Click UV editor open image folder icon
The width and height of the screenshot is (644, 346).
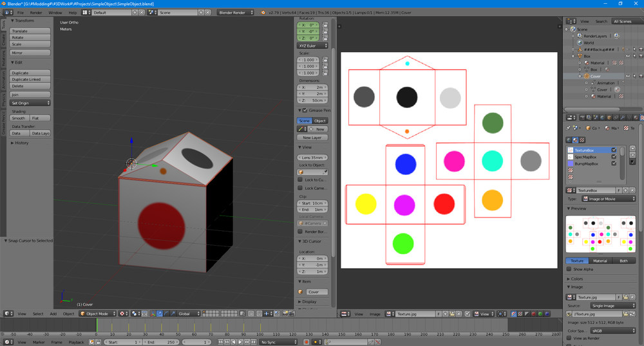452,314
